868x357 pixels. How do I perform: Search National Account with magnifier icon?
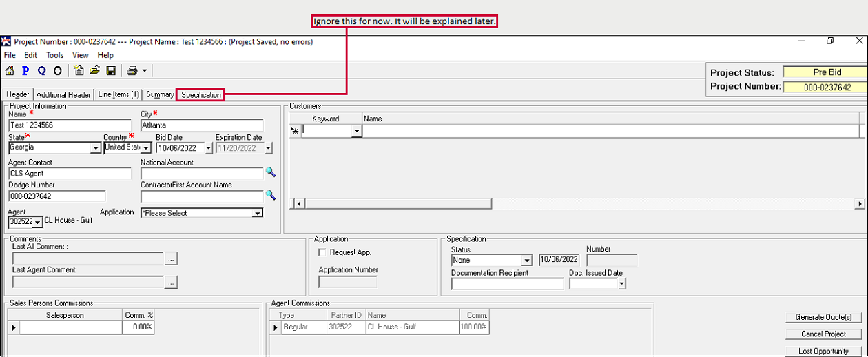(271, 173)
